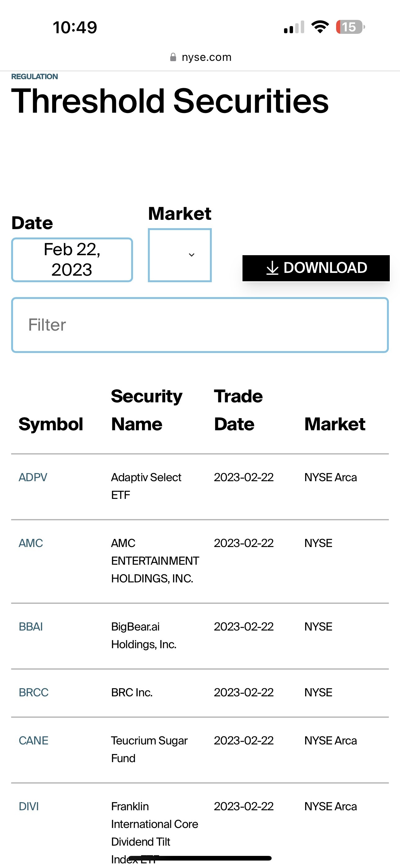Open the BBAI symbol link
This screenshot has width=400, height=868.
[x=31, y=626]
